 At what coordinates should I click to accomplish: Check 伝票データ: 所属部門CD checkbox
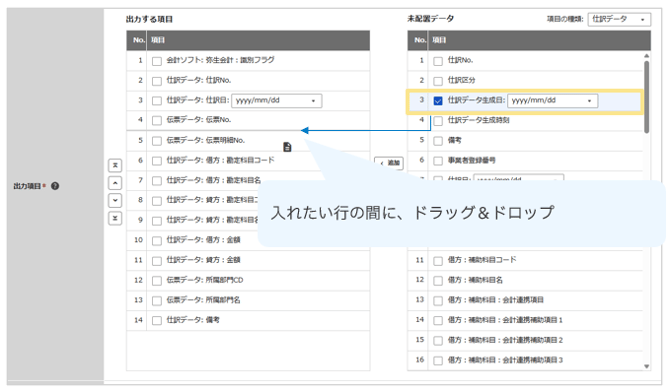[157, 281]
